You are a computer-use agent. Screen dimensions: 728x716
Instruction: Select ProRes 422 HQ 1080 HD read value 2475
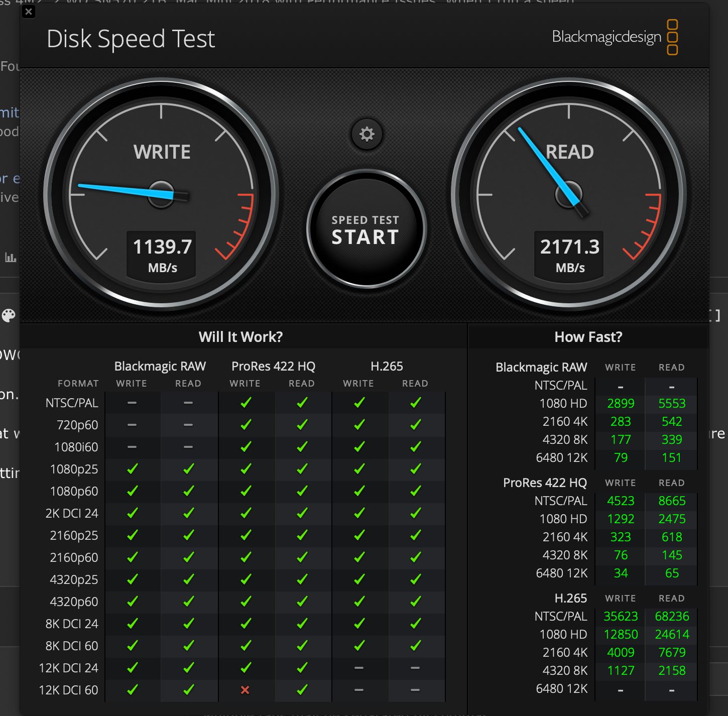[672, 519]
